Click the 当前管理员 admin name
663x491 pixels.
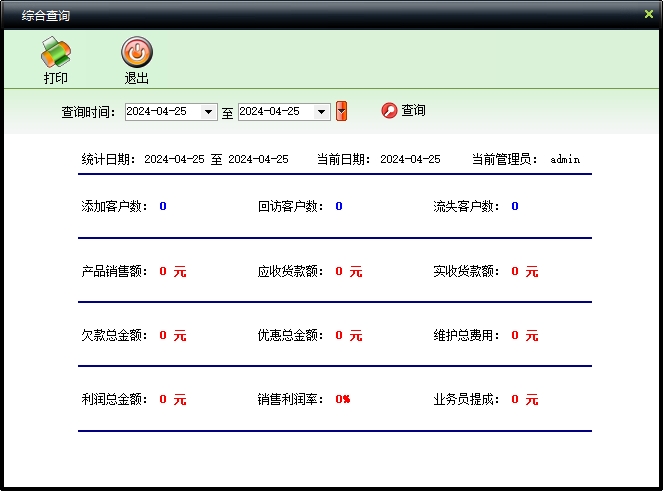pos(565,159)
